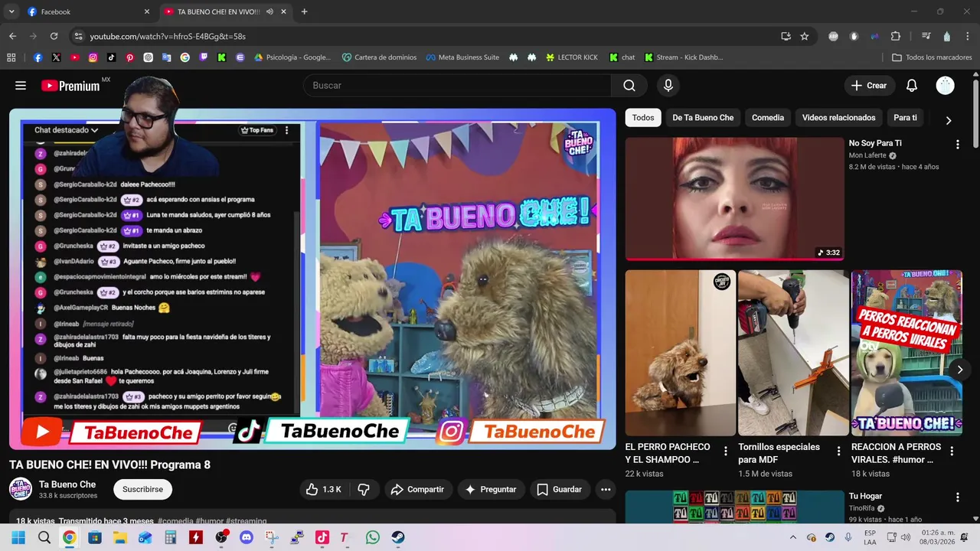Click the Crear button

pos(869,86)
